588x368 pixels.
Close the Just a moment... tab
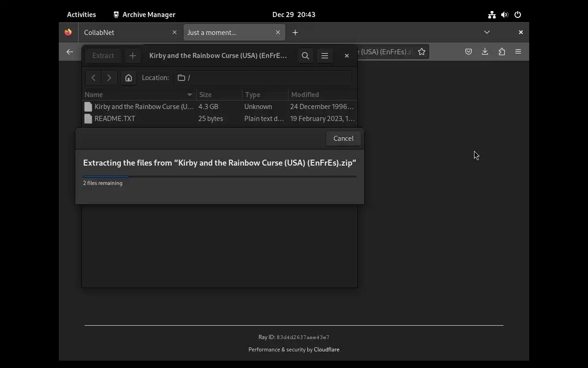coord(278,33)
